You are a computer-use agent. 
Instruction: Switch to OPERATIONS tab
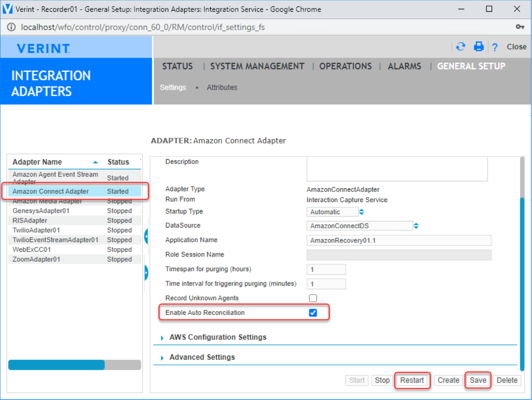pyautogui.click(x=346, y=66)
